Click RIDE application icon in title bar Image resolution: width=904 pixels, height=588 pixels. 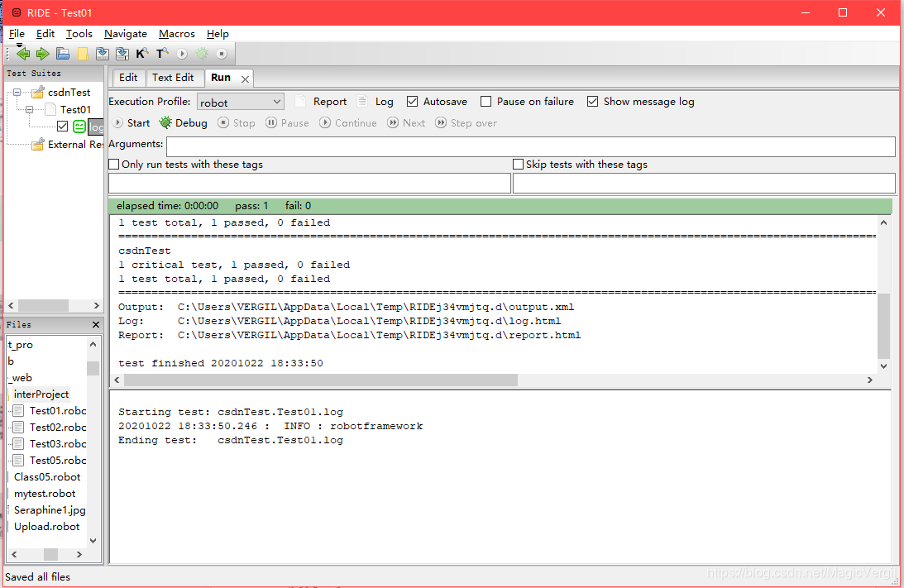pyautogui.click(x=17, y=12)
